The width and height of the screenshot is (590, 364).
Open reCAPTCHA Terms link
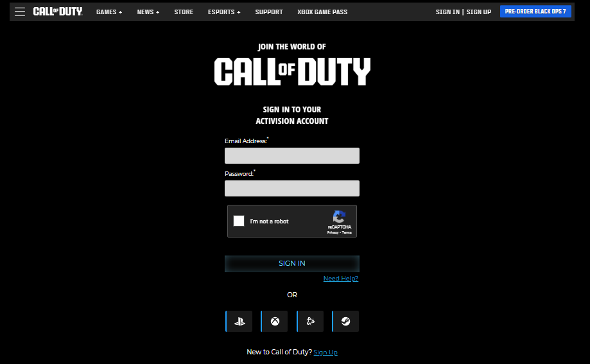347,232
